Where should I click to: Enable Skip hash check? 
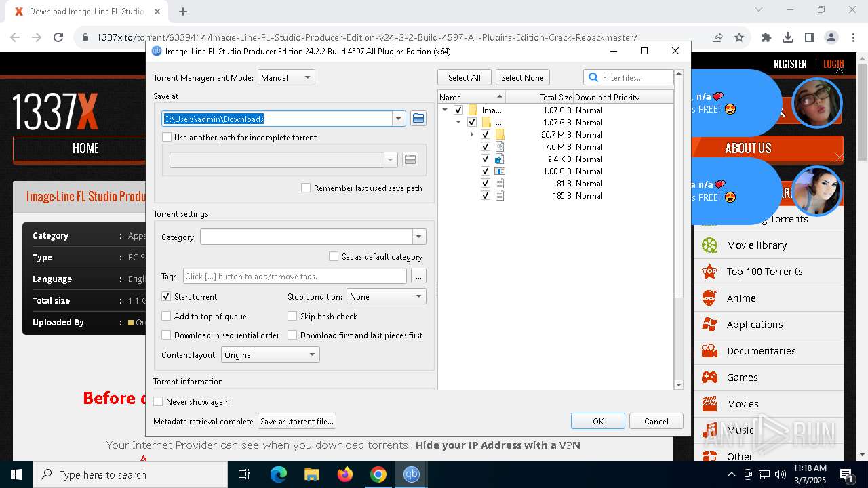coord(292,317)
